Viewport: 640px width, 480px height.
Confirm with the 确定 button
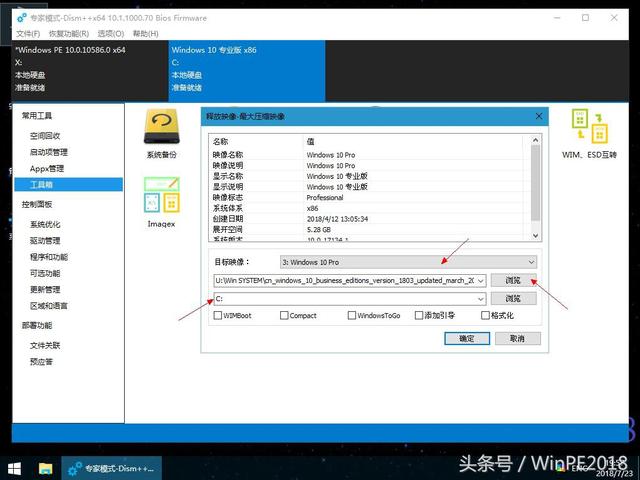[467, 338]
